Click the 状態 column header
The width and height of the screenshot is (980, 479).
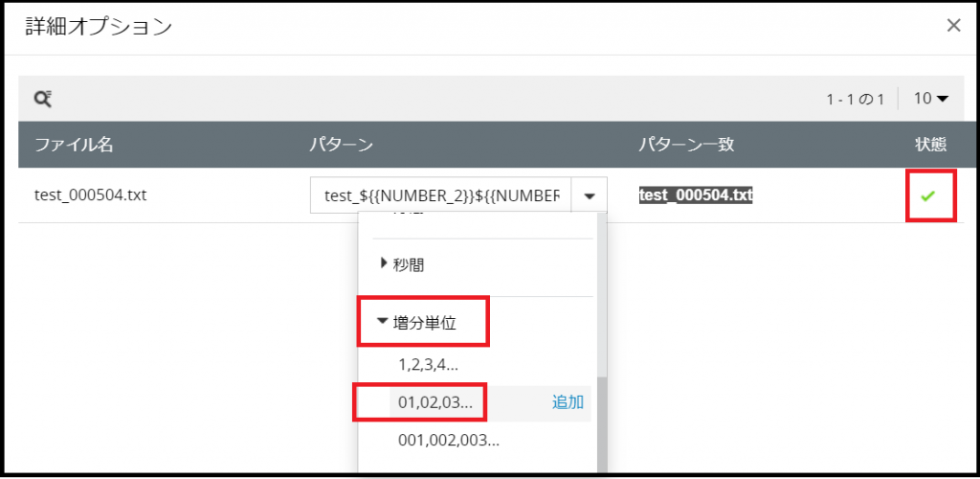point(930,145)
